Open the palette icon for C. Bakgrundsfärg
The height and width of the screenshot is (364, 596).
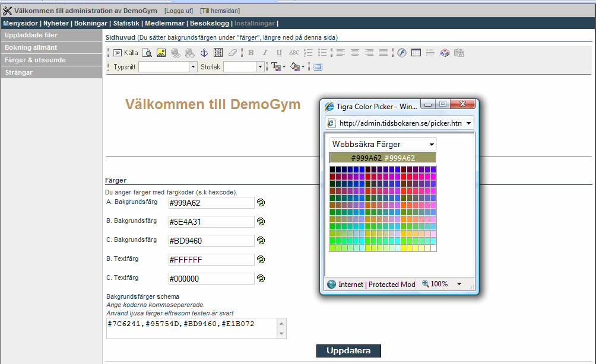[x=261, y=241]
